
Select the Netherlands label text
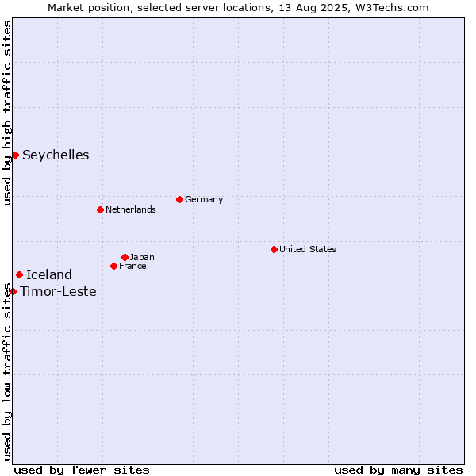[131, 209]
